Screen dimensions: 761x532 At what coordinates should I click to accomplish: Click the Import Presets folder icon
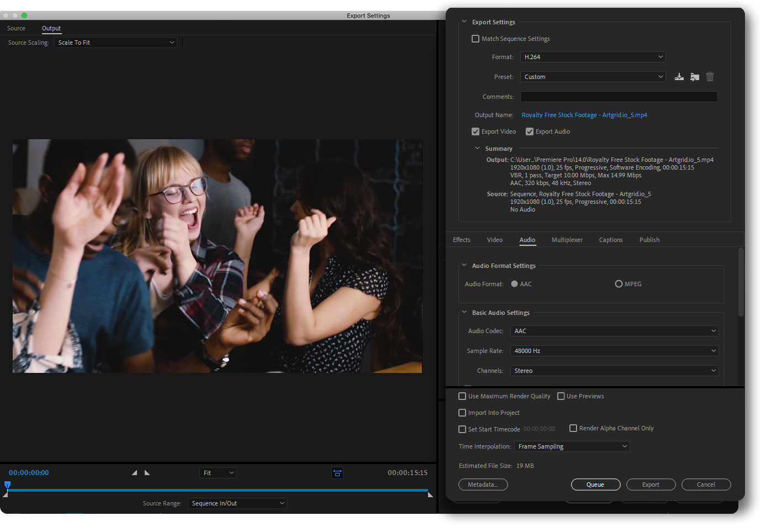[695, 77]
